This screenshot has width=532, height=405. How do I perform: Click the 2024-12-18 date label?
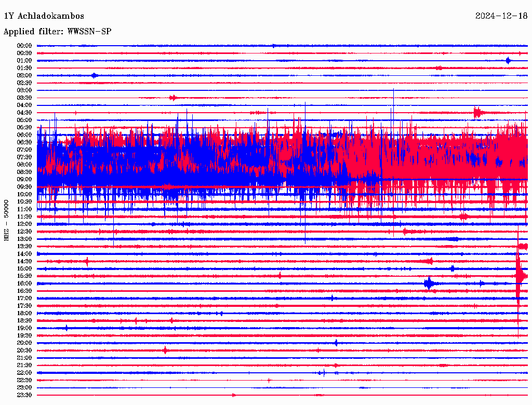pyautogui.click(x=501, y=16)
